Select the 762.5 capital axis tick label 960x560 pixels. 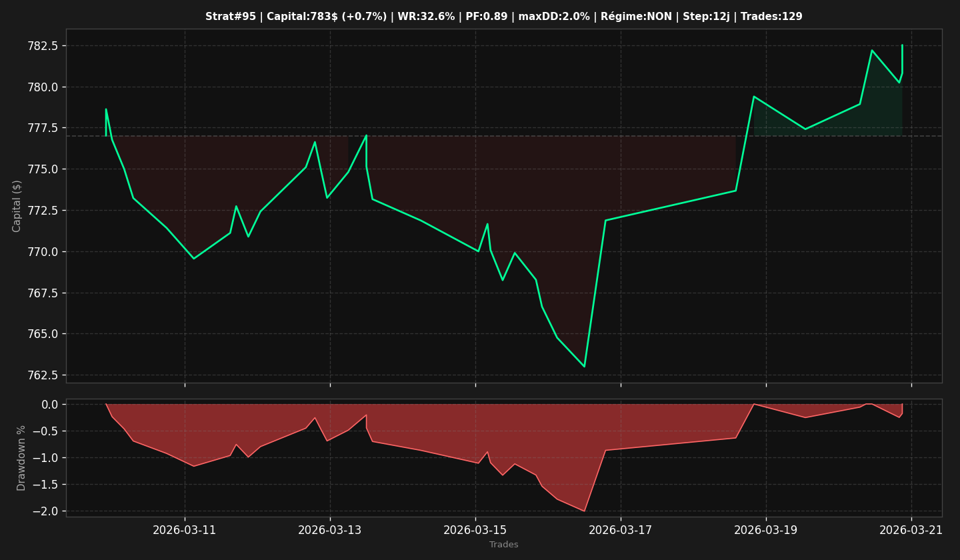click(43, 375)
